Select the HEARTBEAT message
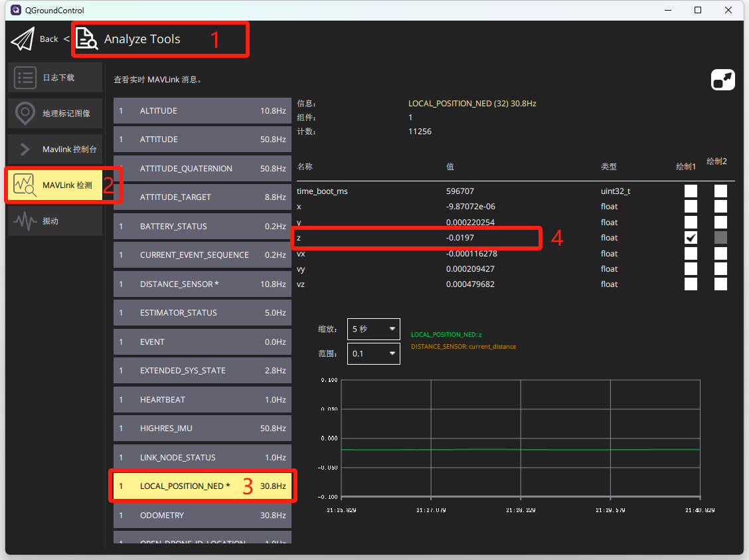The width and height of the screenshot is (749, 560). 203,400
